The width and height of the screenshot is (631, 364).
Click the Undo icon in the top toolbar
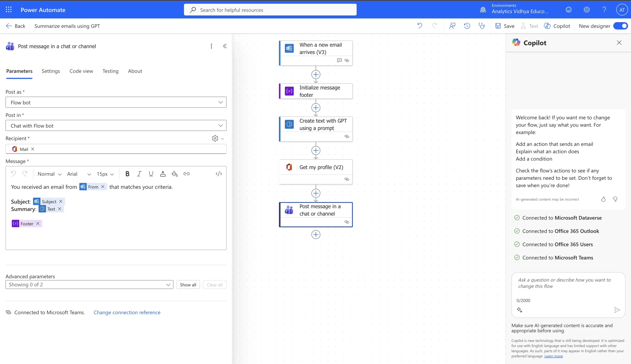pos(420,26)
